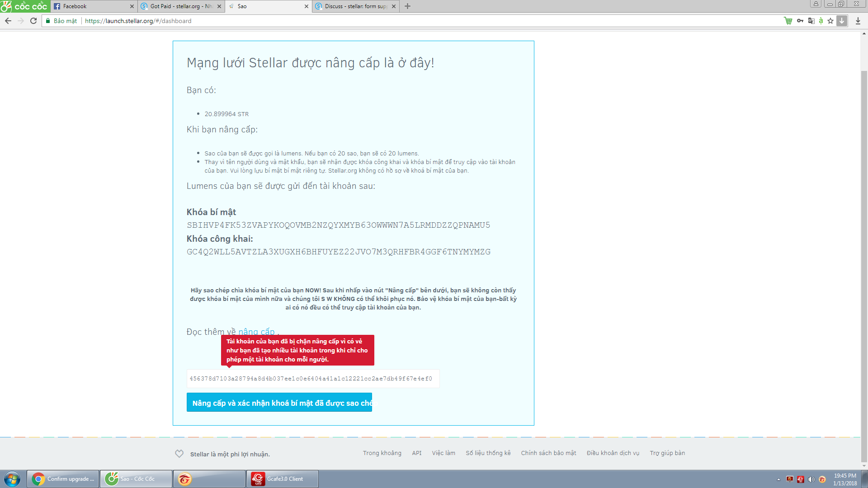Open Gcafe3.0 Client from taskbar
Screen dimensions: 868x488
[x=283, y=479]
